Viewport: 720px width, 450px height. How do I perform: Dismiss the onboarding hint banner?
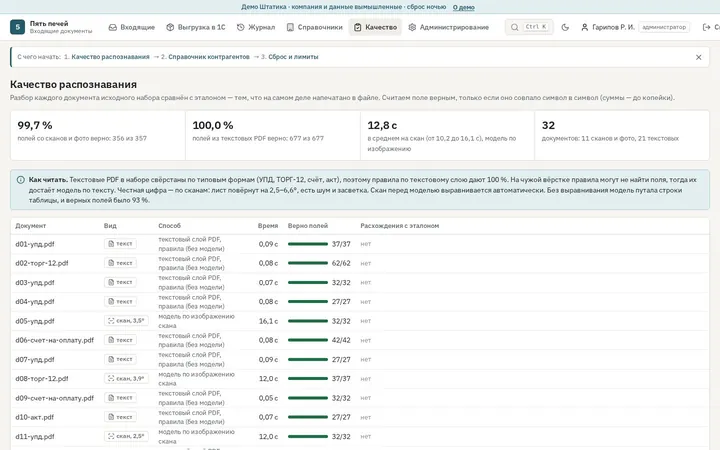pyautogui.click(x=698, y=57)
